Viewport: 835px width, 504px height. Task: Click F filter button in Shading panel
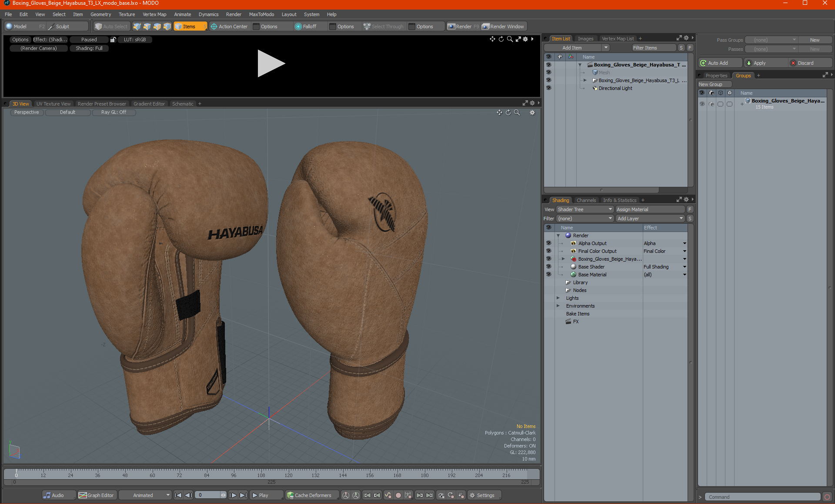(x=690, y=209)
